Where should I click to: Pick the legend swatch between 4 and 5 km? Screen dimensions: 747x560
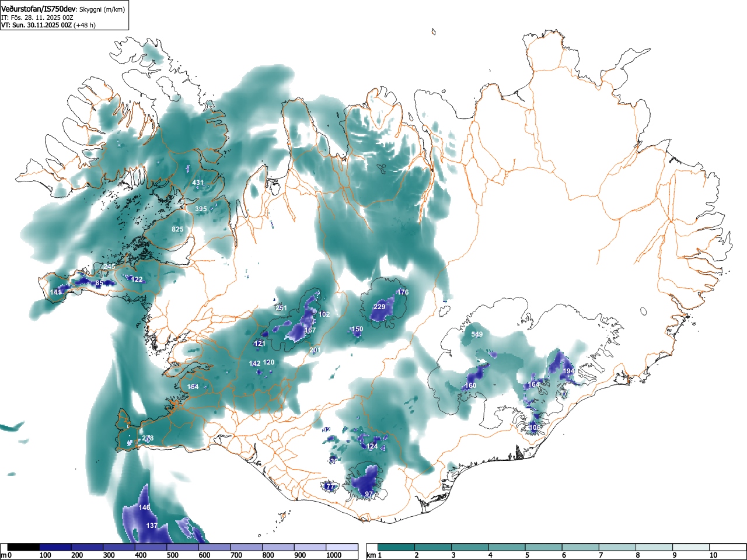(x=508, y=547)
